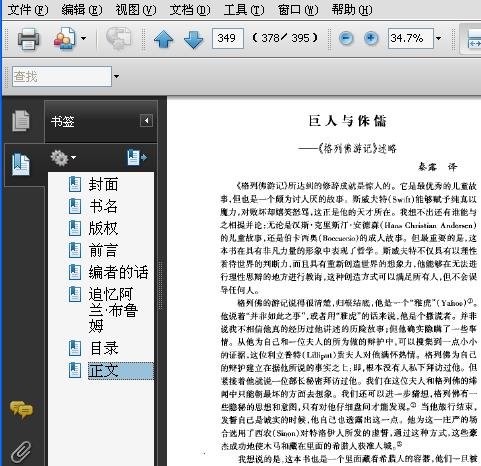481x466 pixels.
Task: Click the new bookmark icon
Action: [x=137, y=157]
